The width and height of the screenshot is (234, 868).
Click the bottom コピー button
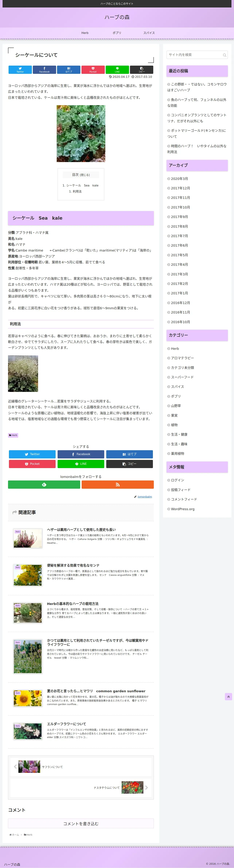[130, 464]
